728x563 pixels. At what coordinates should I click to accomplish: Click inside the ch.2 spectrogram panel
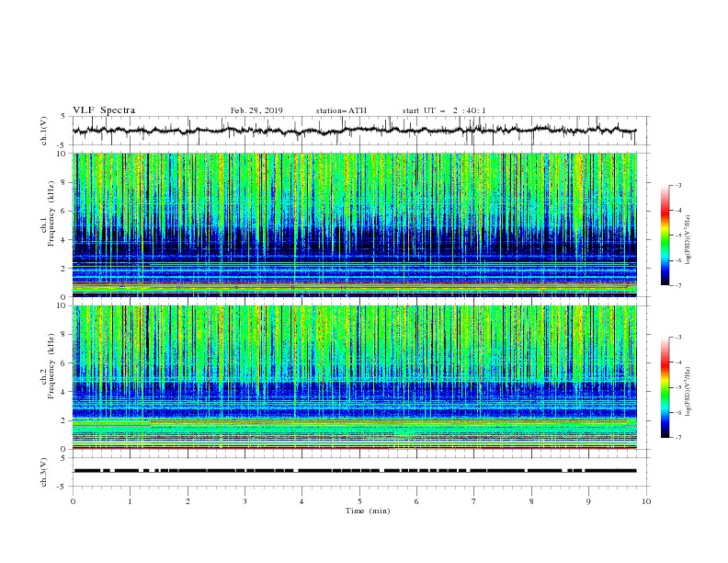tap(355, 377)
